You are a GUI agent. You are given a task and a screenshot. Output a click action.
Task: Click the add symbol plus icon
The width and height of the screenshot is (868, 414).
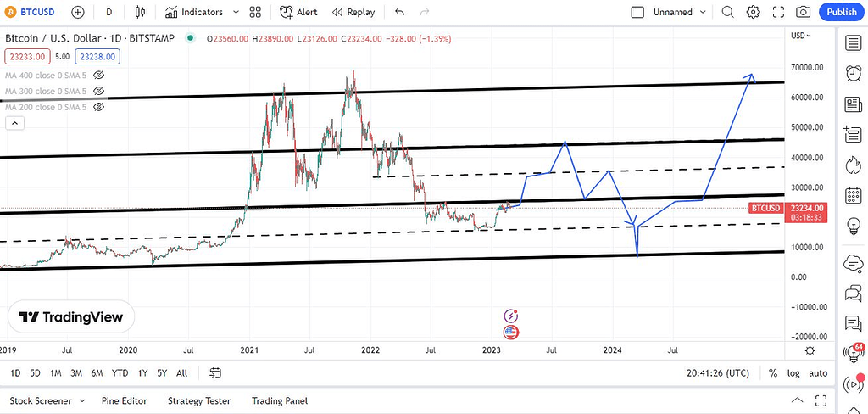point(78,12)
